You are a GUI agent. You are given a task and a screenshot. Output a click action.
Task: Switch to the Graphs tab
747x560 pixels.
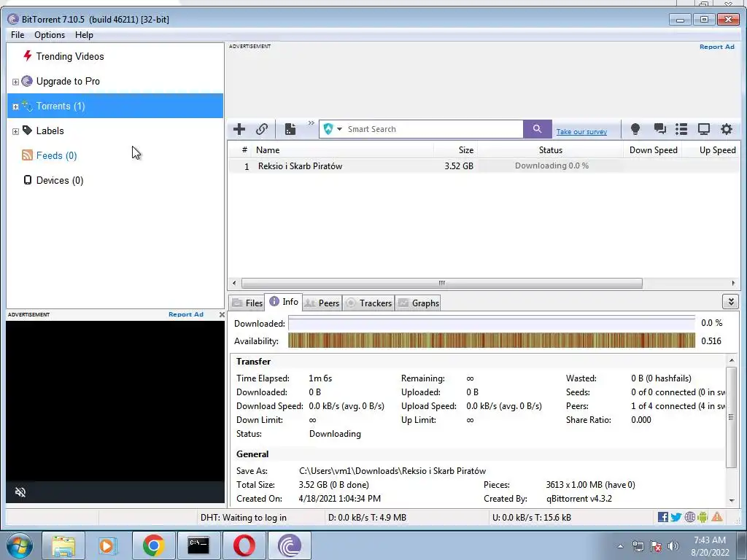point(419,303)
